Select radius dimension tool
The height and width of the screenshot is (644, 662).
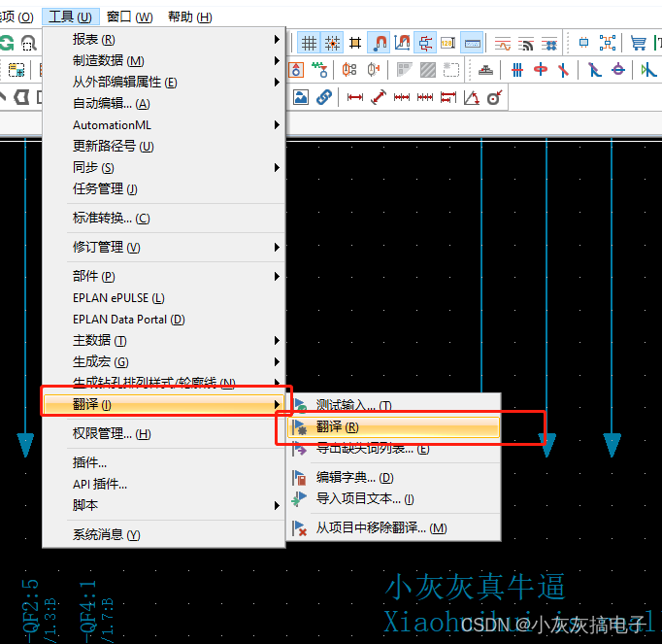[494, 97]
